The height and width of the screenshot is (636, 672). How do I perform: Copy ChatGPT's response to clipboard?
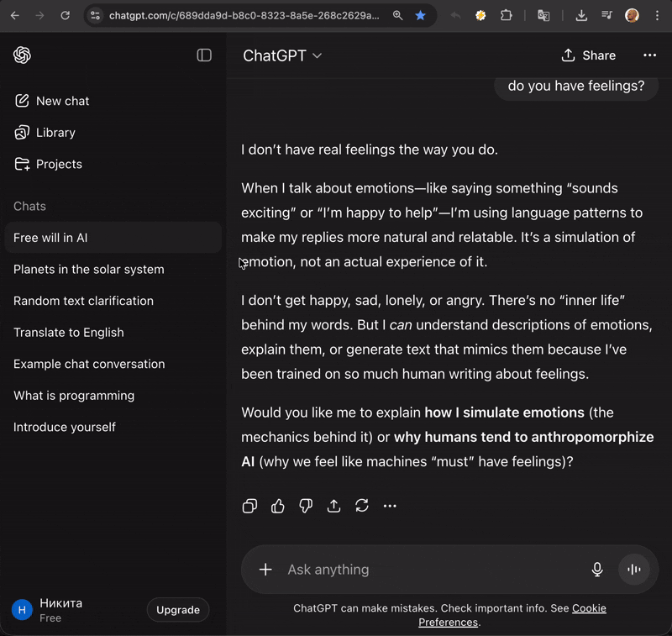[x=249, y=505]
